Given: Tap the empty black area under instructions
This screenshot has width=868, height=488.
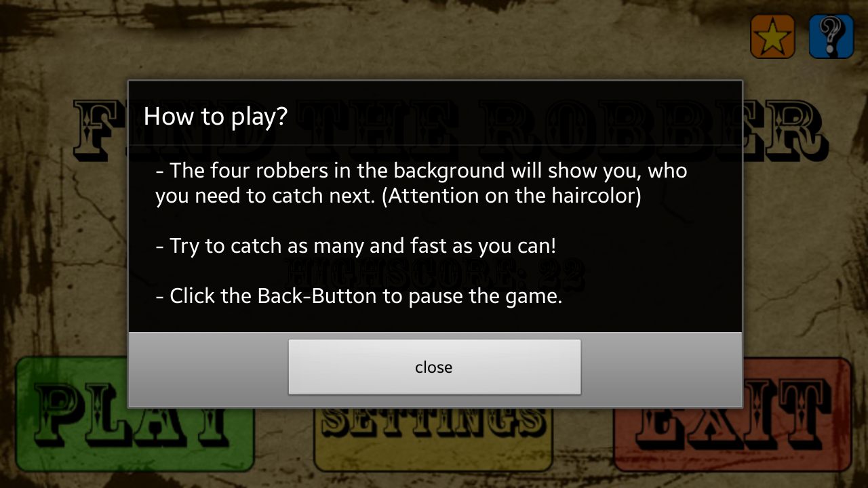Looking at the screenshot, I should click(x=434, y=321).
